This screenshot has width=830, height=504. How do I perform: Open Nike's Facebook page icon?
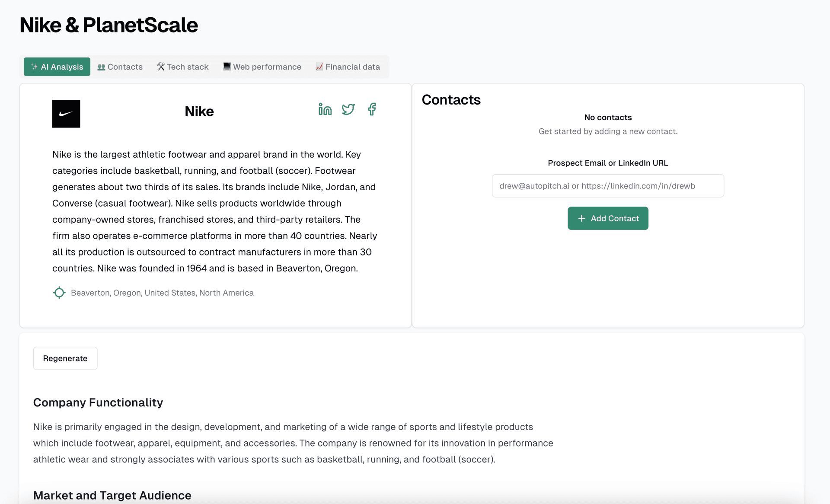[372, 109]
